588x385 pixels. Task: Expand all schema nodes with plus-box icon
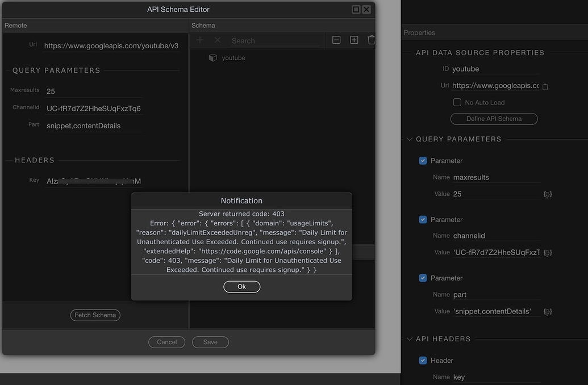point(354,40)
